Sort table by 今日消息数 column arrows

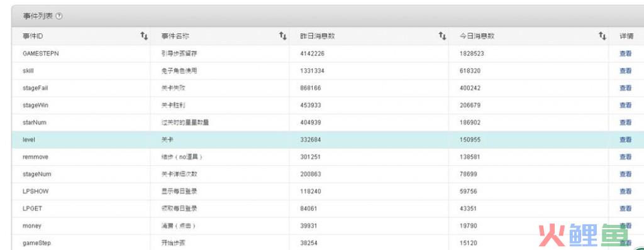(x=602, y=36)
